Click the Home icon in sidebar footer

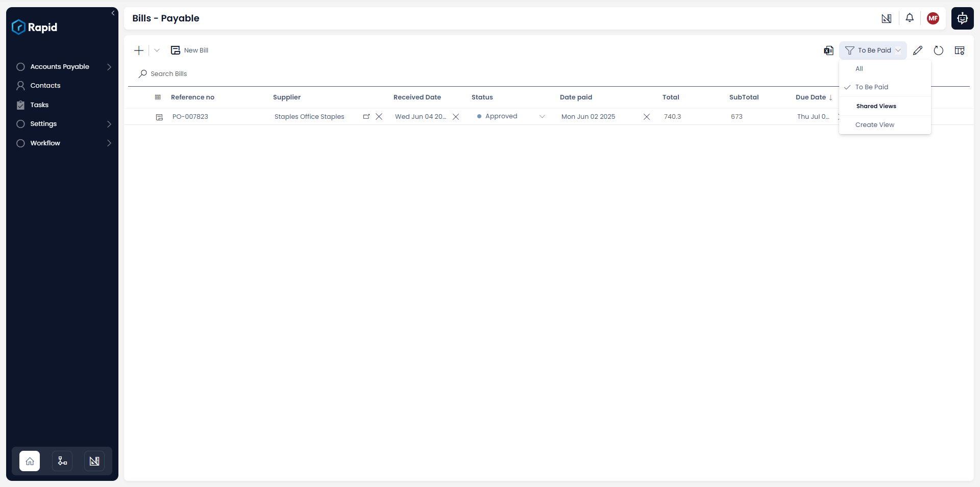click(x=30, y=461)
